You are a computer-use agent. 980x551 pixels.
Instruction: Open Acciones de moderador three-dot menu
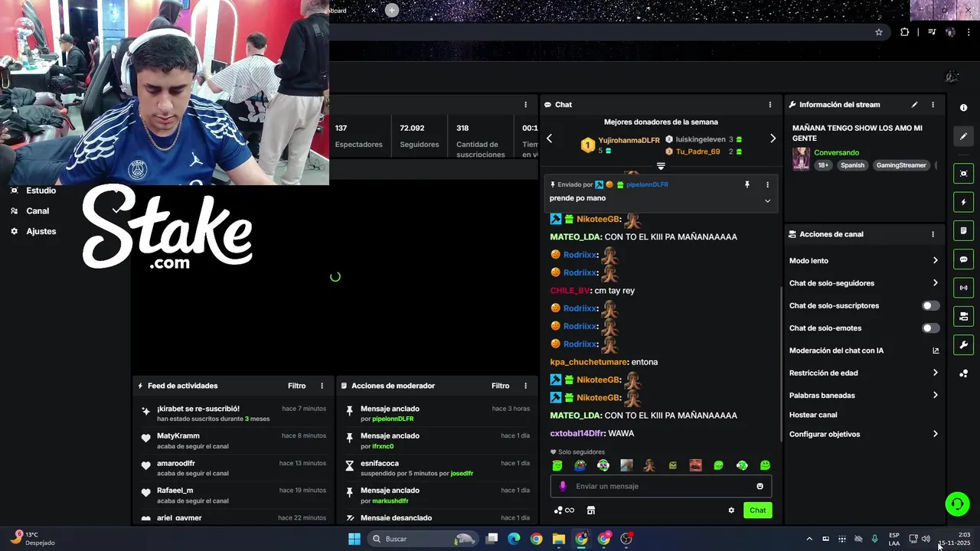525,386
